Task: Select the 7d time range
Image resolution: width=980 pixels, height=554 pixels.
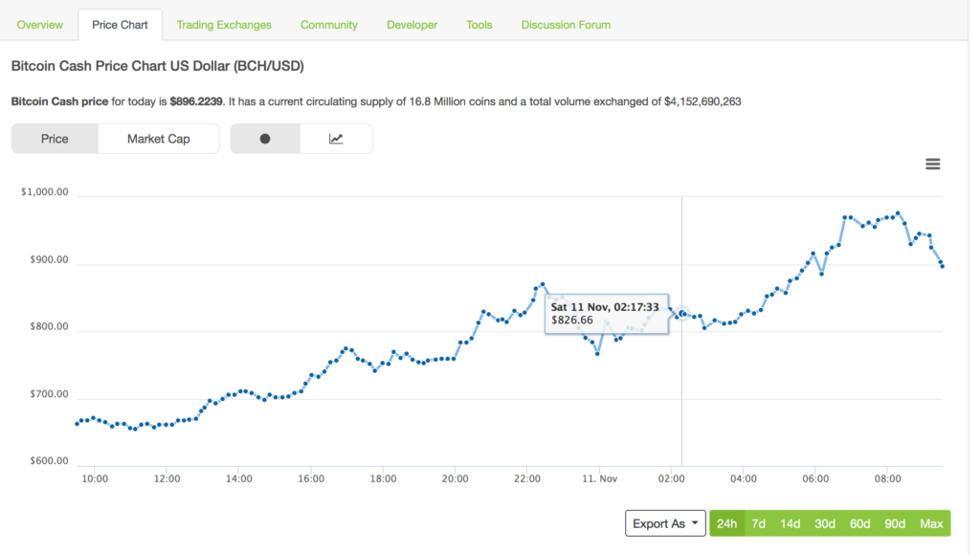Action: click(x=758, y=523)
